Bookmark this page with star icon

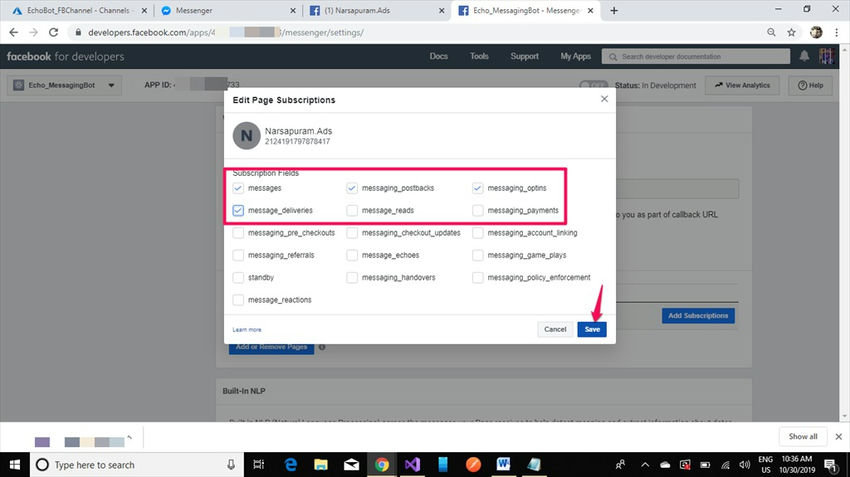(791, 33)
